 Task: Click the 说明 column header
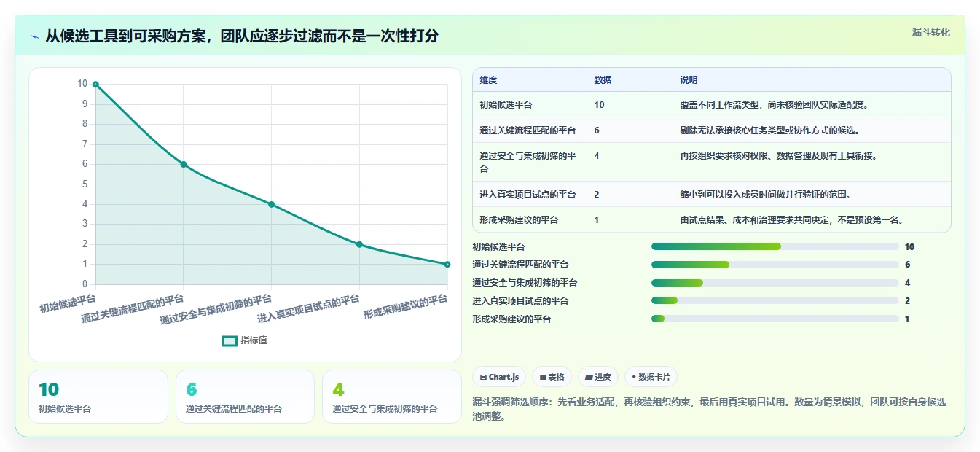point(689,80)
